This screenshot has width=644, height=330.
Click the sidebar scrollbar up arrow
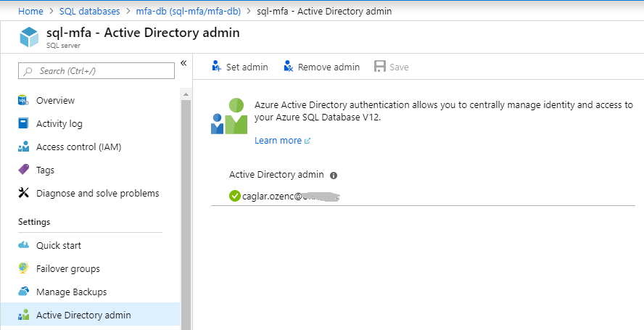click(186, 94)
